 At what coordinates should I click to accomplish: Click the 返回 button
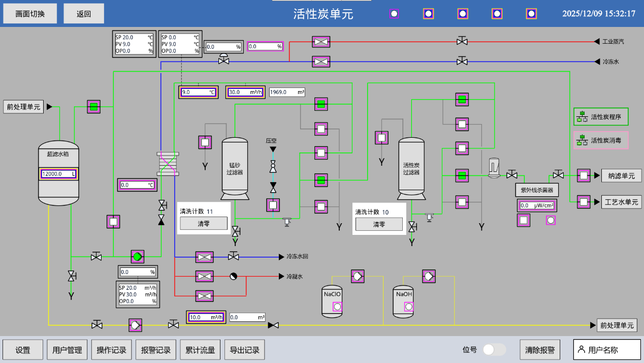click(84, 14)
